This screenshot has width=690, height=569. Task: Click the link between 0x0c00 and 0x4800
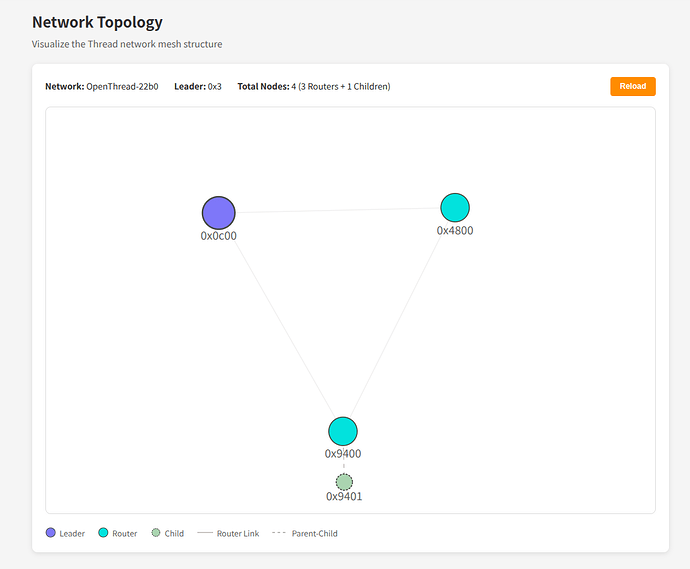click(338, 210)
